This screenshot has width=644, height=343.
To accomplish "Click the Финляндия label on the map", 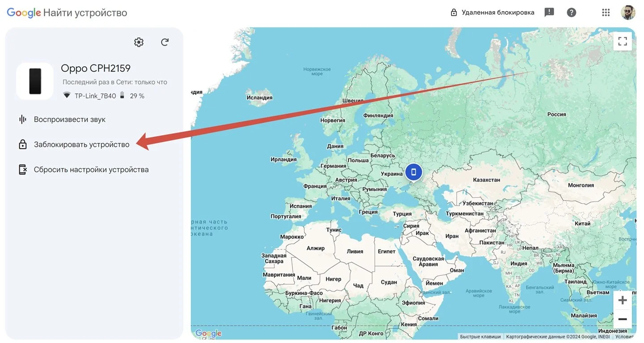I will 378,116.
